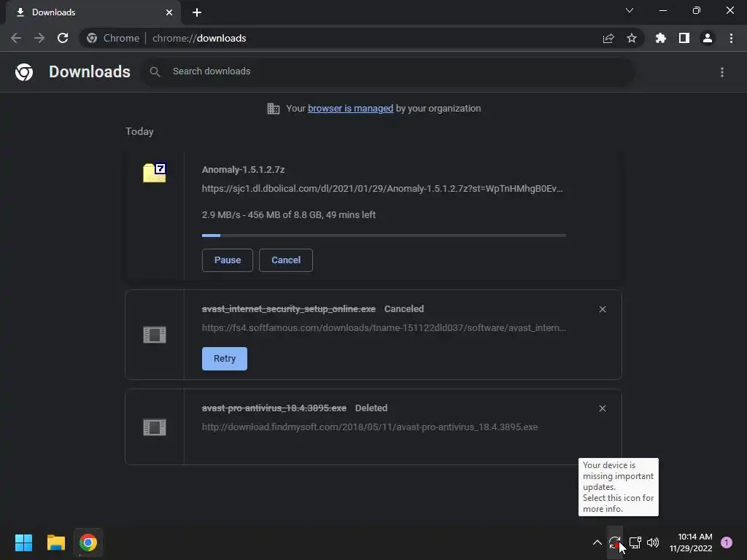The height and width of the screenshot is (560, 747).
Task: Reload the Downloads page
Action: [x=63, y=38]
